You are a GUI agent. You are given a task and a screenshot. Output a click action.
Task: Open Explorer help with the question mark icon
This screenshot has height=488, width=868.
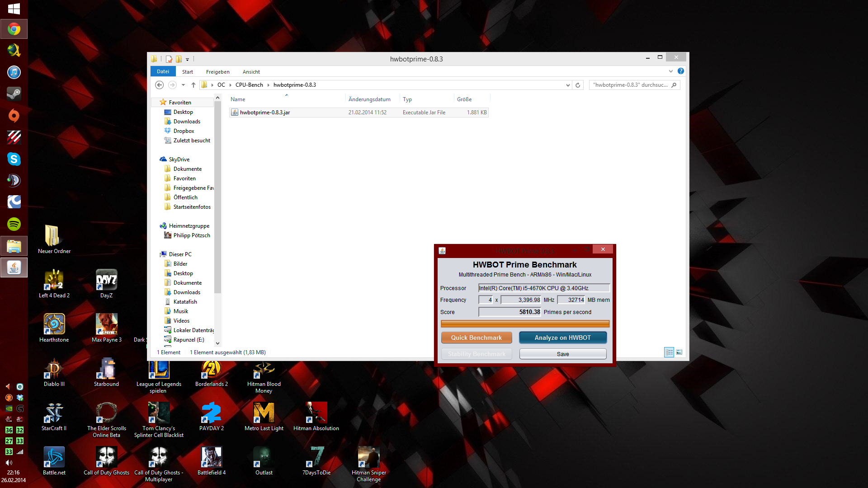pos(681,71)
